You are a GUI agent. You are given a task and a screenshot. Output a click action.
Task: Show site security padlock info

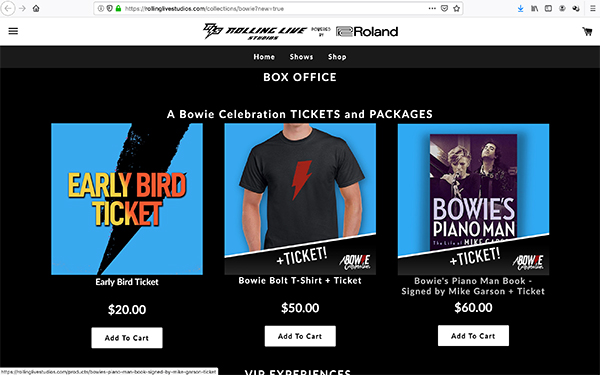(x=118, y=8)
